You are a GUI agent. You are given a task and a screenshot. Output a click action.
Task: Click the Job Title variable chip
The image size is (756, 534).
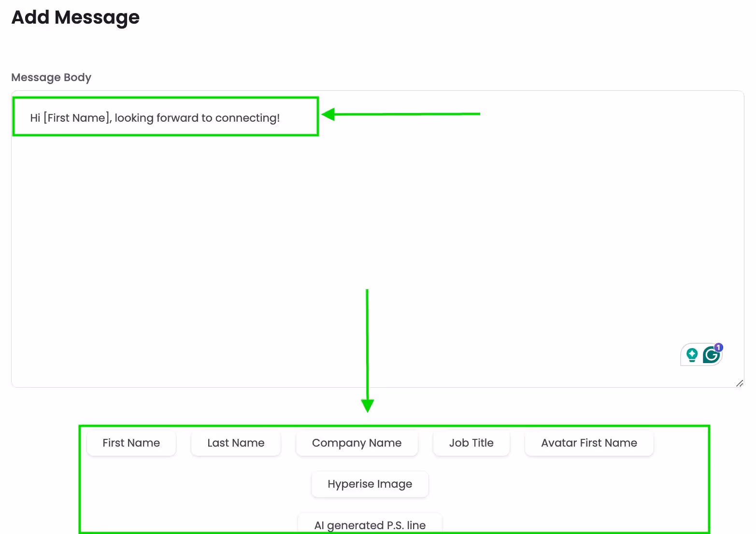pos(471,443)
